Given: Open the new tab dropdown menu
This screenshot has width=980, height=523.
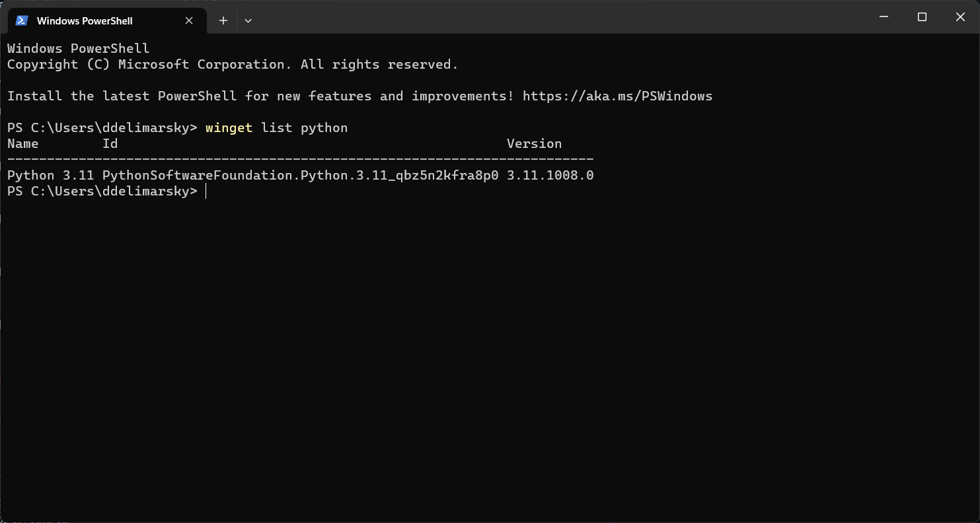Looking at the screenshot, I should (x=248, y=20).
